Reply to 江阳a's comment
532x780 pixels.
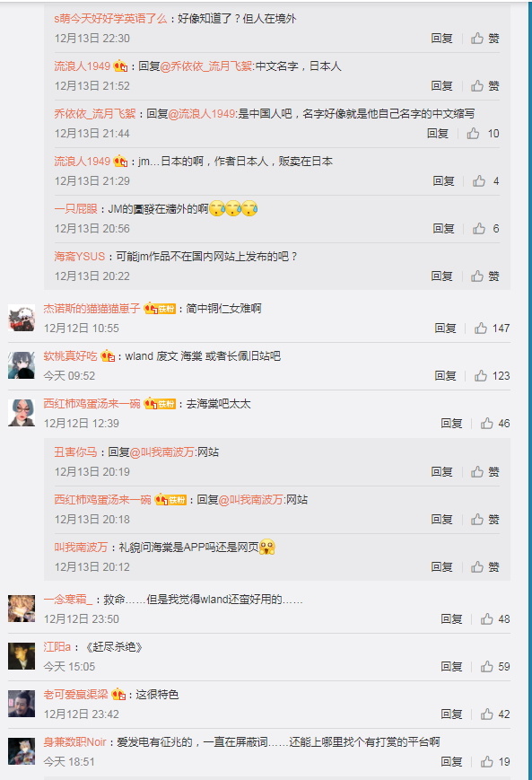451,667
